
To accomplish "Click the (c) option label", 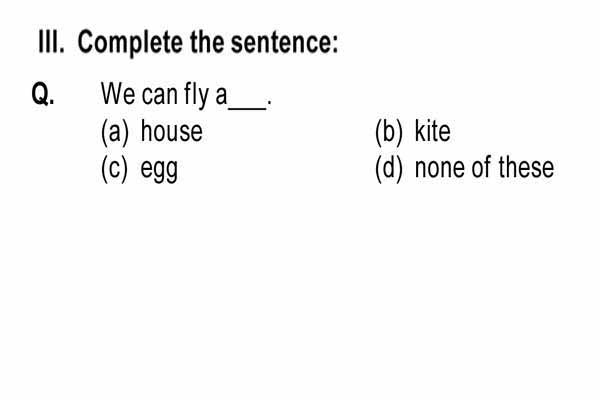I will tap(114, 169).
